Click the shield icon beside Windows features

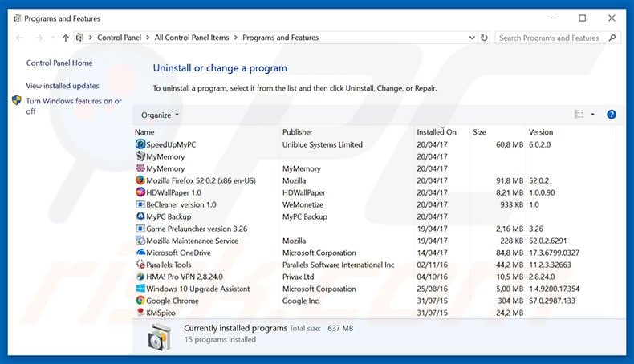click(17, 100)
